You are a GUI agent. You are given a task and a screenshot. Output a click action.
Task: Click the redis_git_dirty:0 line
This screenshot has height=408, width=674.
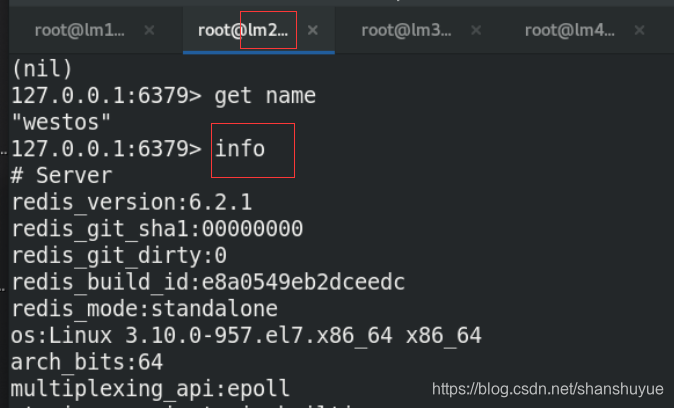point(119,255)
